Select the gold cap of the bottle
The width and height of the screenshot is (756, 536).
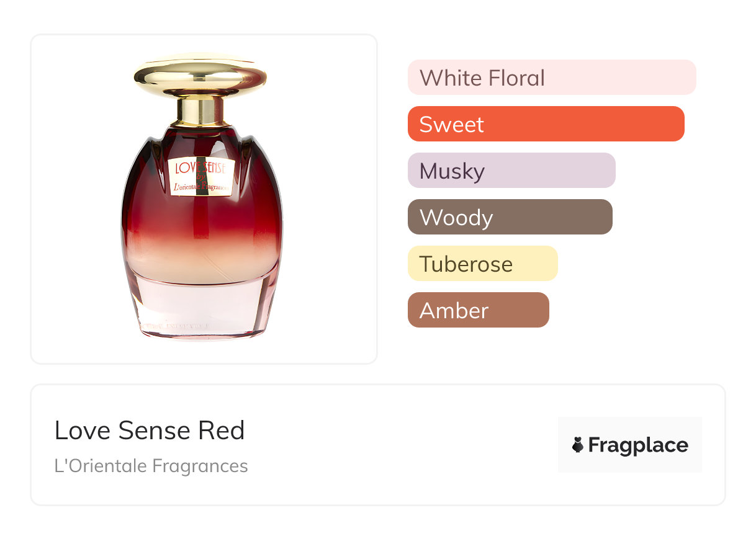[200, 75]
